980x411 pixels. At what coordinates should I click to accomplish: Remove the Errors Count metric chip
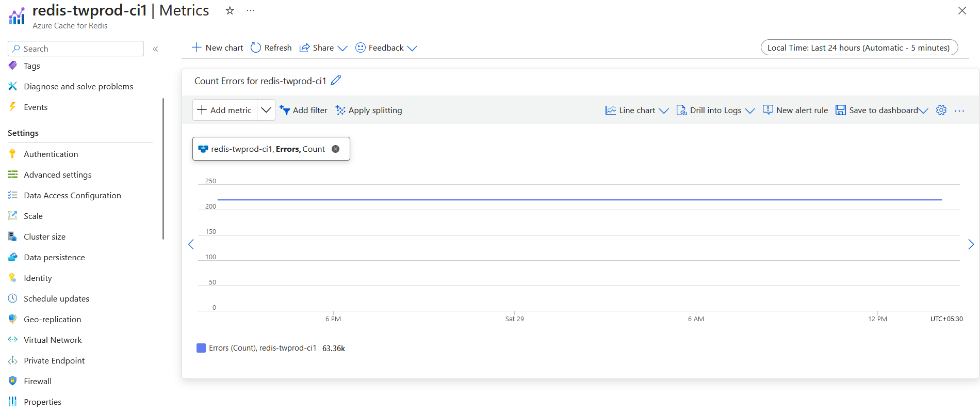[336, 149]
